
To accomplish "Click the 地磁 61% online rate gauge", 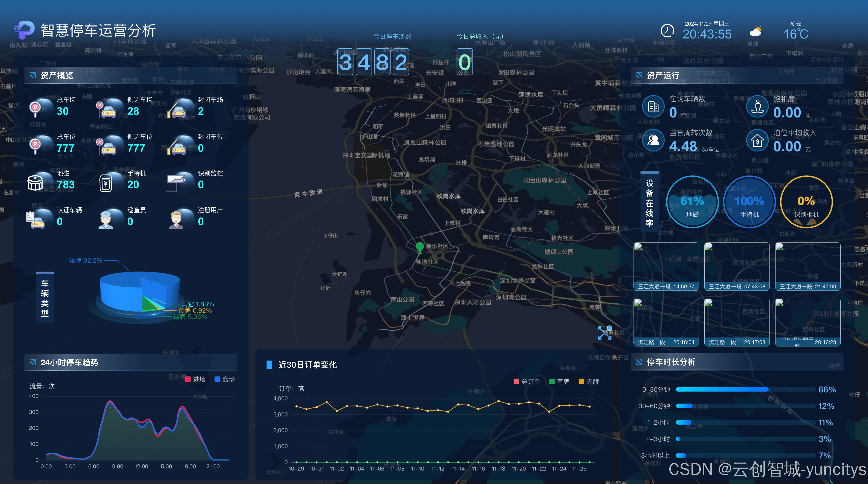I will coord(692,202).
